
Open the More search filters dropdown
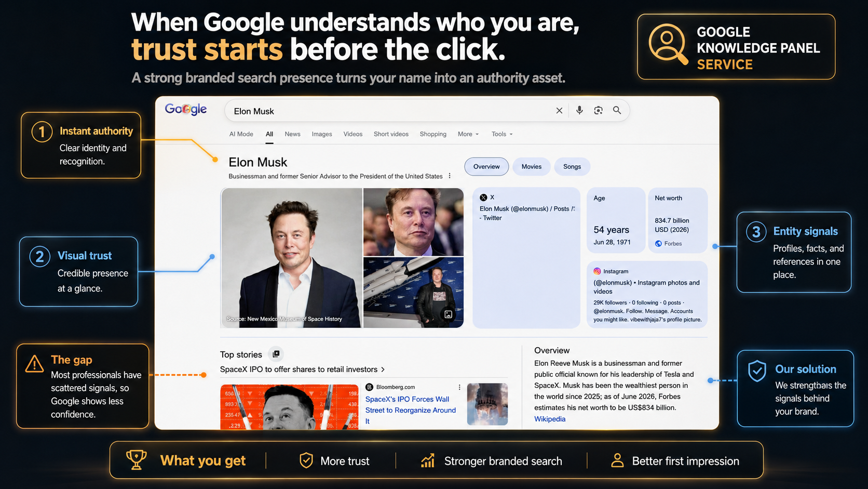468,134
